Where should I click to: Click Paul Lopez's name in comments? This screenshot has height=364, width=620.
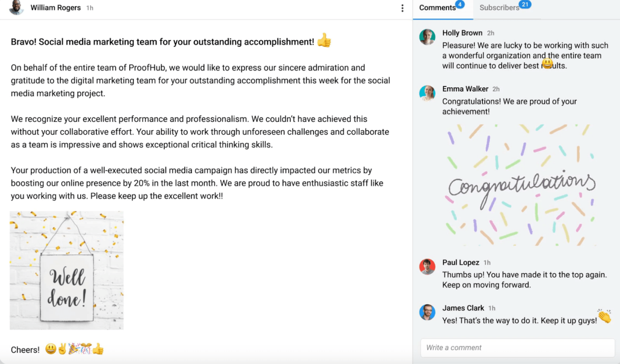click(x=461, y=263)
